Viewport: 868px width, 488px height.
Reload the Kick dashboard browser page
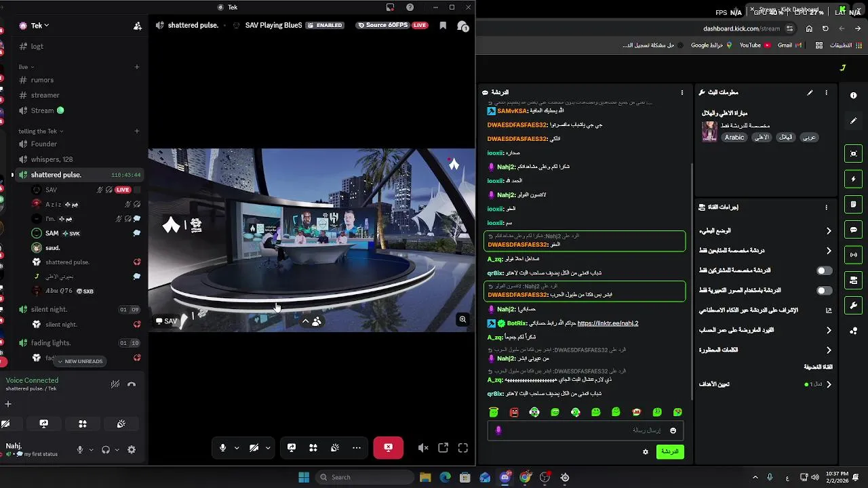[x=825, y=28]
